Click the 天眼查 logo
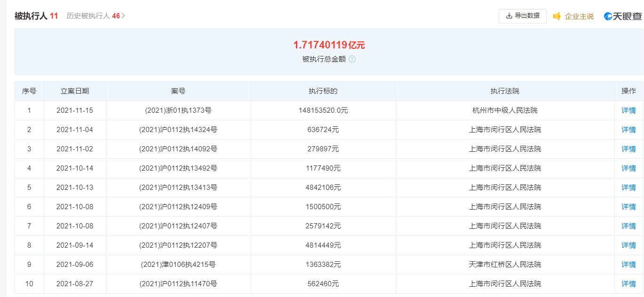 pos(623,16)
